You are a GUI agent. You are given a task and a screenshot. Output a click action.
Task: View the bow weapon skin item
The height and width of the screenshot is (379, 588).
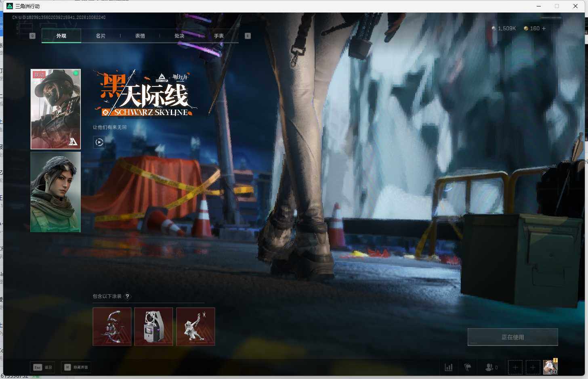112,327
